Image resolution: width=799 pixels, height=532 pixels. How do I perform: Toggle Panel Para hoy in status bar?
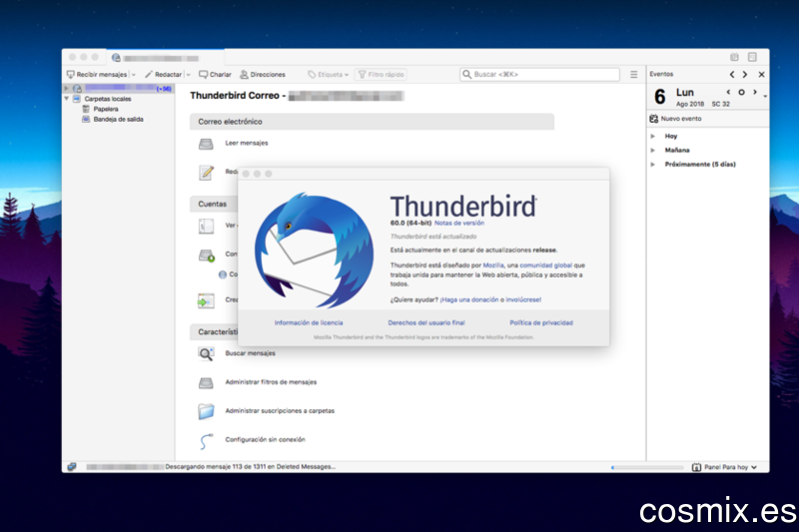click(x=724, y=467)
